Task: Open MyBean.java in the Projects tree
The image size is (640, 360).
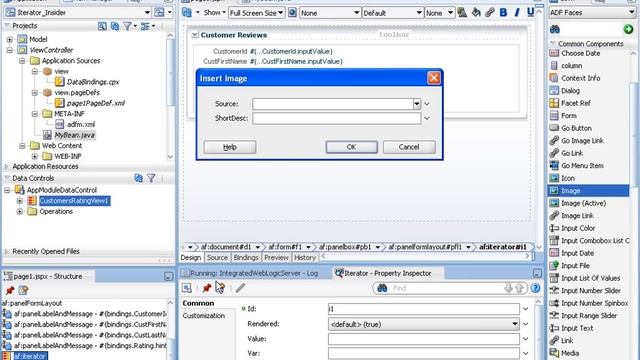Action: [74, 135]
